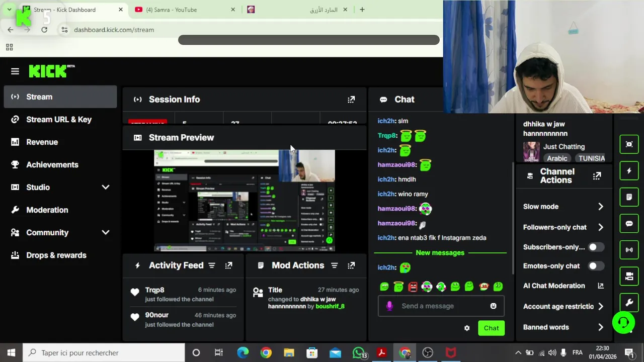Click the dashboard.kick.com address bar
The width and height of the screenshot is (644, 362).
[x=114, y=30]
